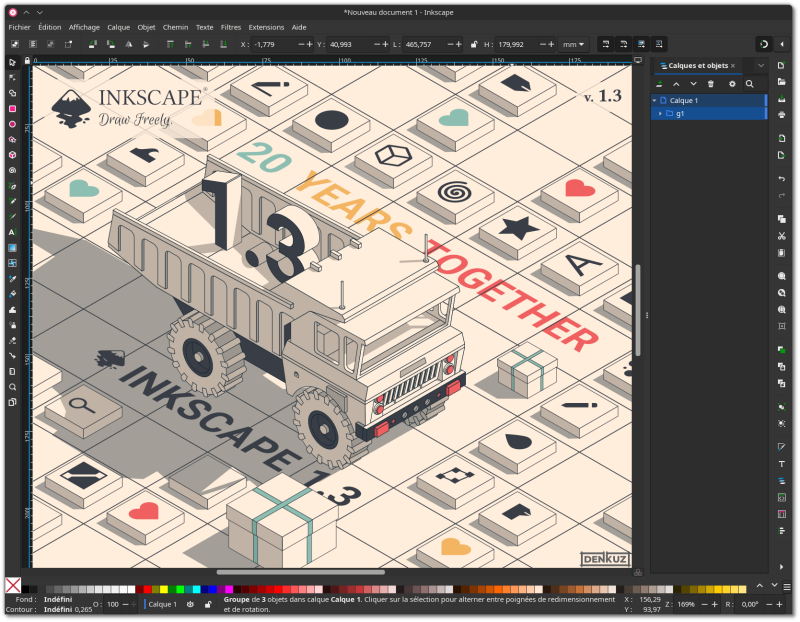800x622 pixels.
Task: Open the mm units dropdown
Action: [x=573, y=44]
